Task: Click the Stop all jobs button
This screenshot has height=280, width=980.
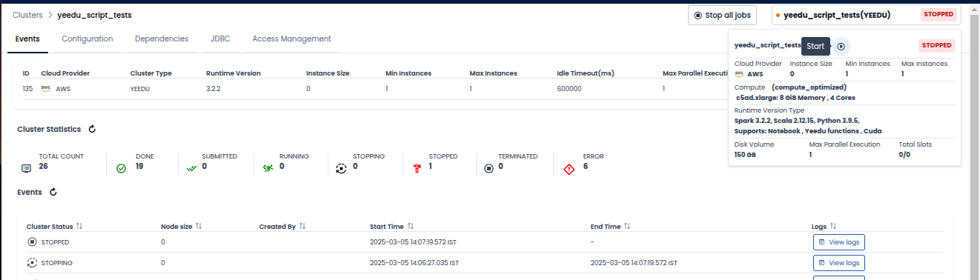Action: pyautogui.click(x=722, y=15)
